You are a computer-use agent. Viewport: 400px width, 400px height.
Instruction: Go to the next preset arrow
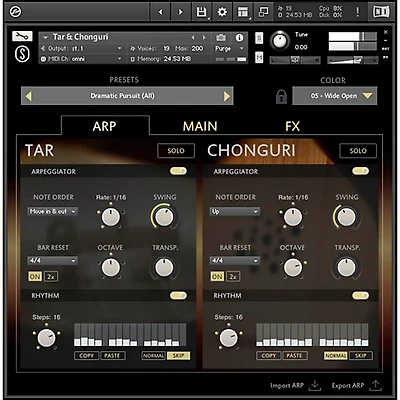point(227,96)
